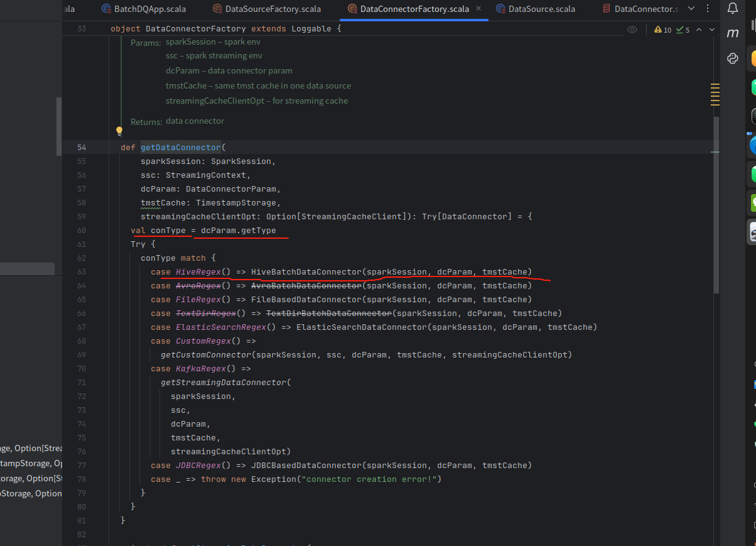Click the getDataConnector method name

(181, 148)
